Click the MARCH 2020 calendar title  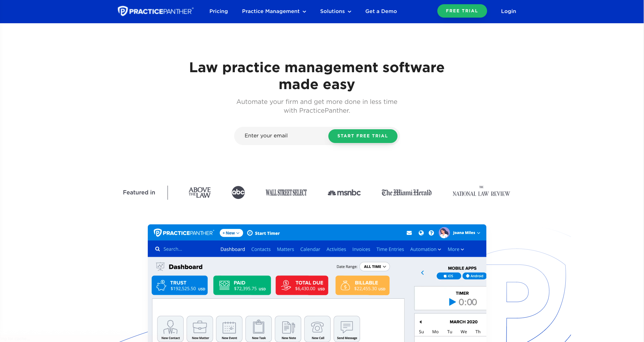(x=463, y=322)
